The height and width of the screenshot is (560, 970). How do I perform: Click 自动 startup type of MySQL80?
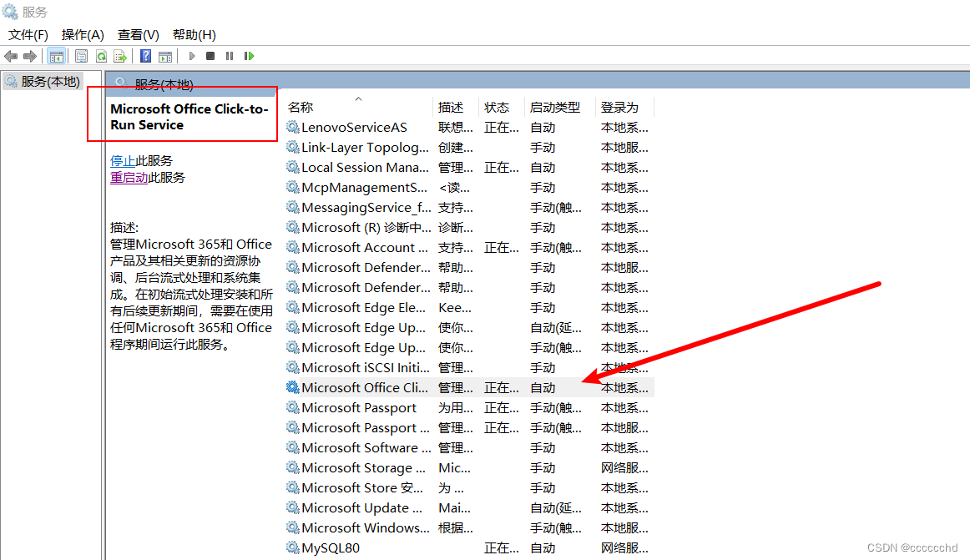[x=543, y=547]
